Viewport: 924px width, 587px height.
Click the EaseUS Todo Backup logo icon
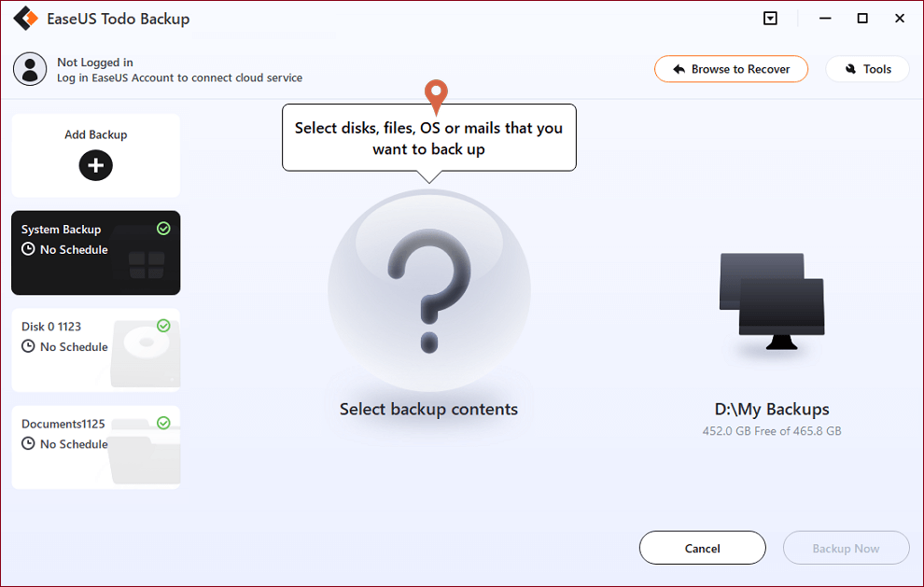click(x=25, y=18)
